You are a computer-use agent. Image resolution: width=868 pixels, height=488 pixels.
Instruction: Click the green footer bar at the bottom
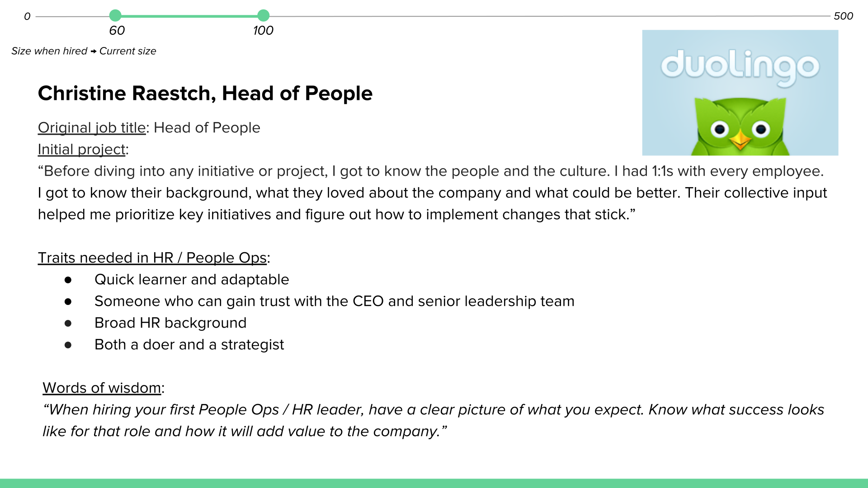click(x=434, y=483)
